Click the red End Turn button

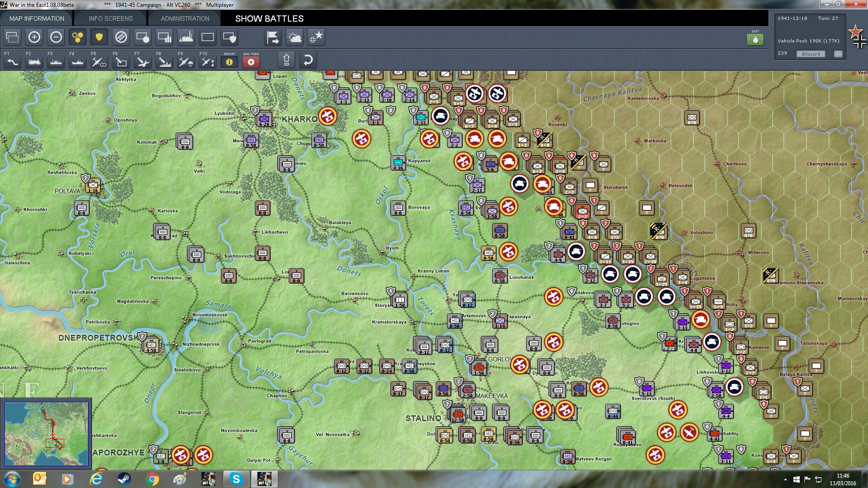click(251, 62)
